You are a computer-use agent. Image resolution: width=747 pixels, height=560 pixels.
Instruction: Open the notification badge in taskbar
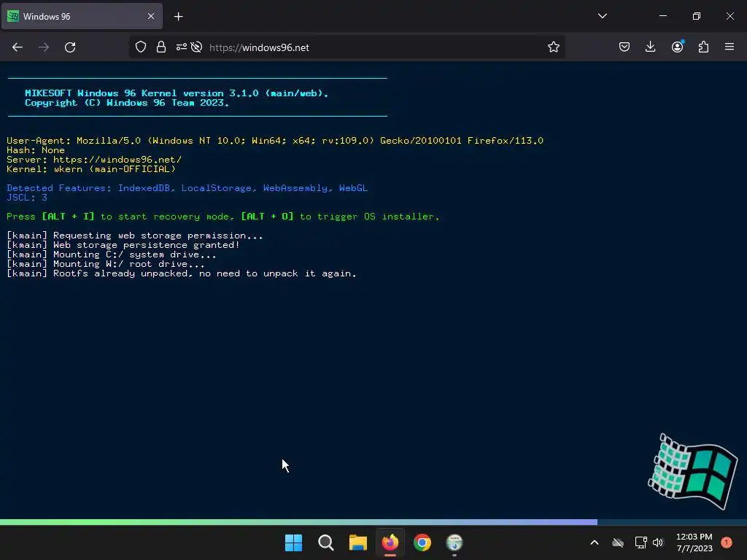726,542
